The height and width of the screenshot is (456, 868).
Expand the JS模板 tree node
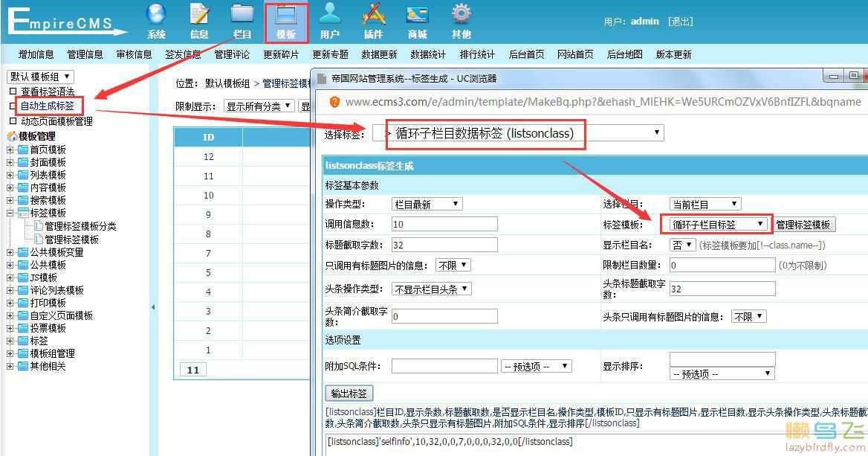pos(10,277)
